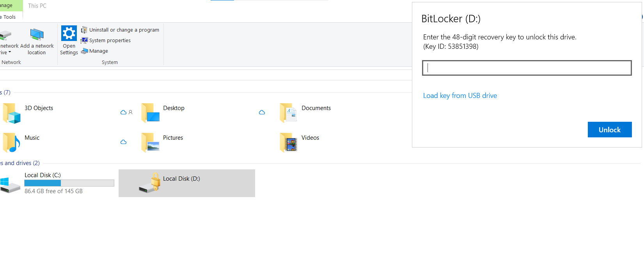This screenshot has height=272, width=644.
Task: Click the cloud status icon beside Music
Action: [124, 142]
